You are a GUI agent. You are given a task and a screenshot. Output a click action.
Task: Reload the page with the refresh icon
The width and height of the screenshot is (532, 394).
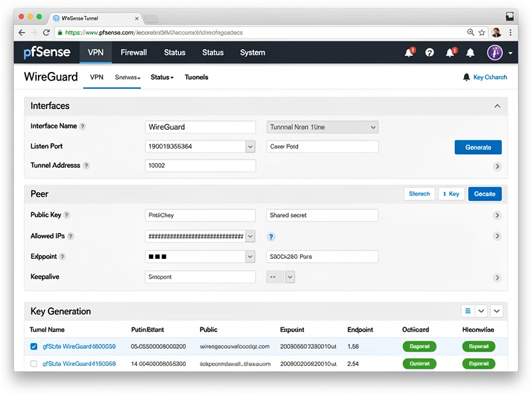coord(47,33)
